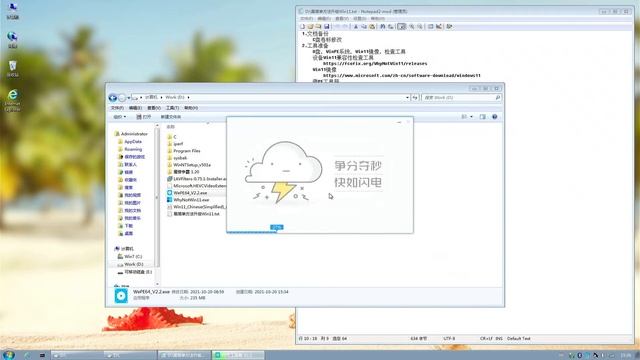Select Work (D:) drive in navigation tree
This screenshot has width=640, height=360.
130,264
